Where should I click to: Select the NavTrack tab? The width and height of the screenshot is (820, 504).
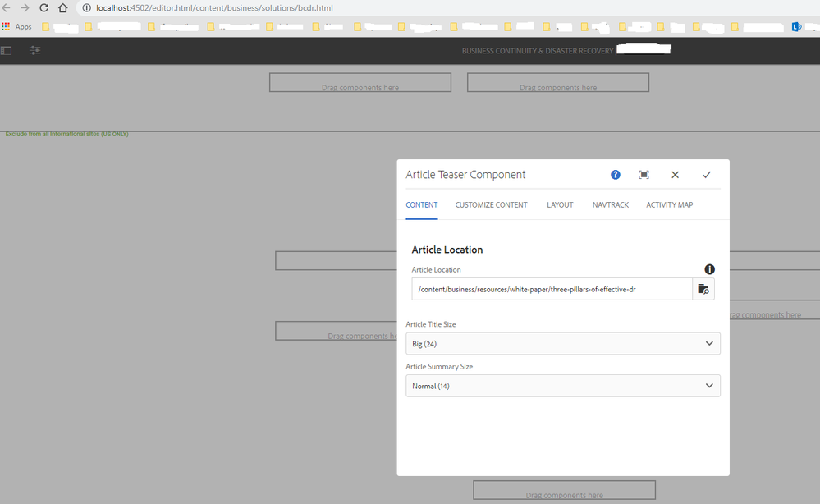pos(611,204)
